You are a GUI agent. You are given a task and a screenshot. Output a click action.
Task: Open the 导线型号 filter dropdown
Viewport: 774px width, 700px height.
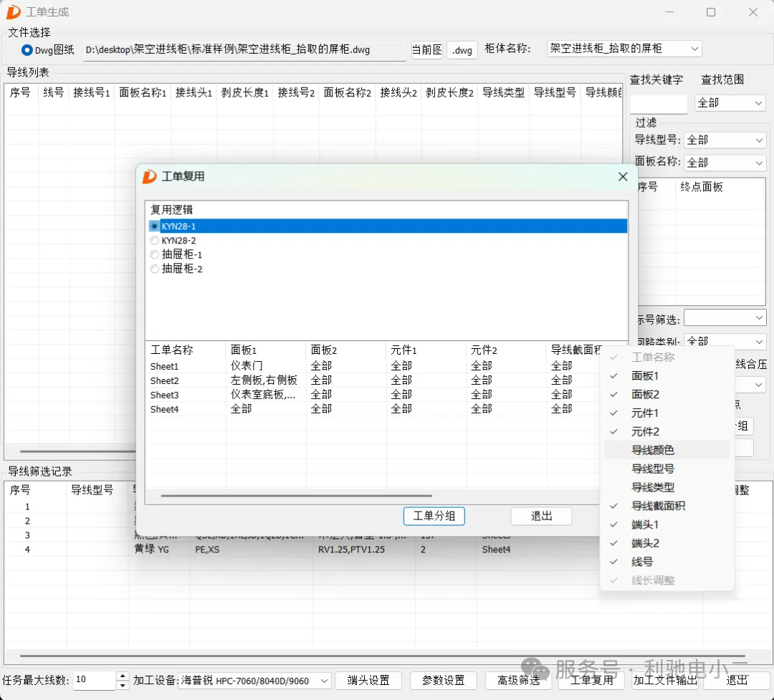pos(725,140)
